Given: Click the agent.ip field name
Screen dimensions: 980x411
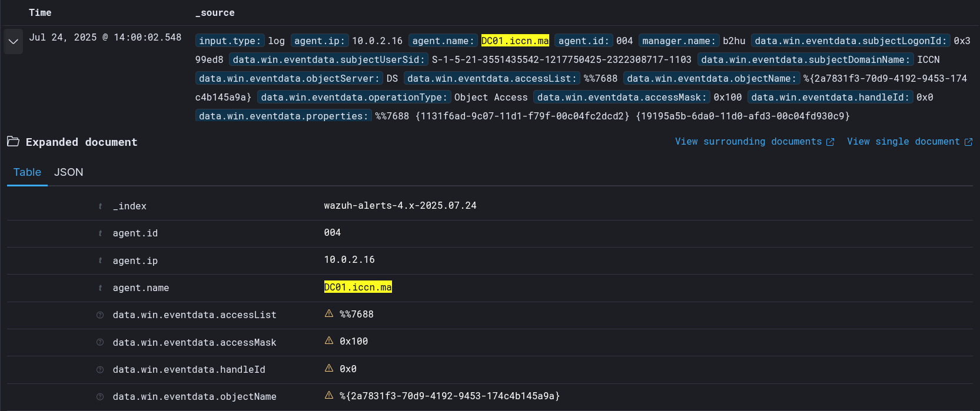Looking at the screenshot, I should point(135,260).
